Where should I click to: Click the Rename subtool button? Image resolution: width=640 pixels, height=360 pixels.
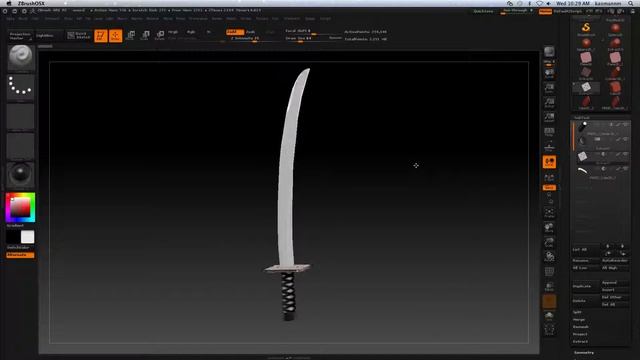[x=586, y=260]
